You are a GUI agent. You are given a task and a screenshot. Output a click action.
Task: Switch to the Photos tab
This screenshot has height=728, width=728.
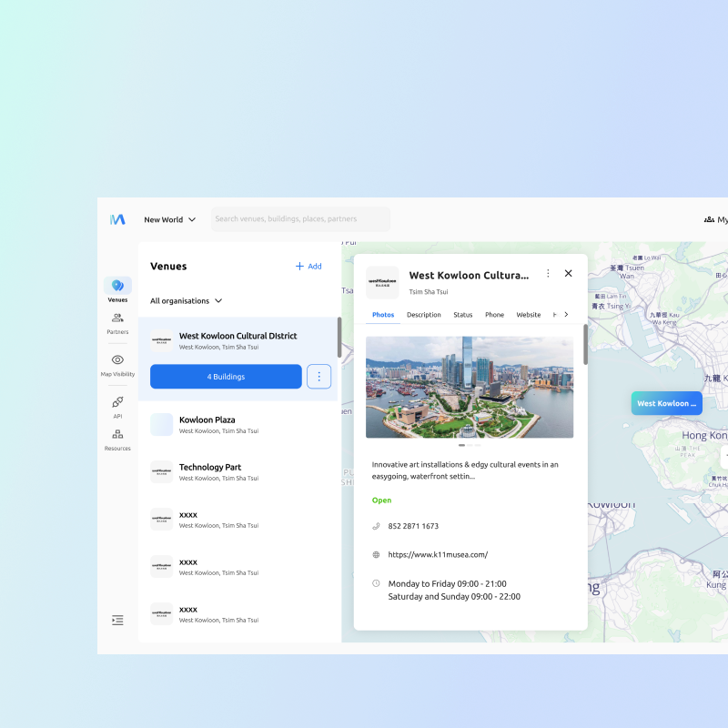[x=383, y=315]
